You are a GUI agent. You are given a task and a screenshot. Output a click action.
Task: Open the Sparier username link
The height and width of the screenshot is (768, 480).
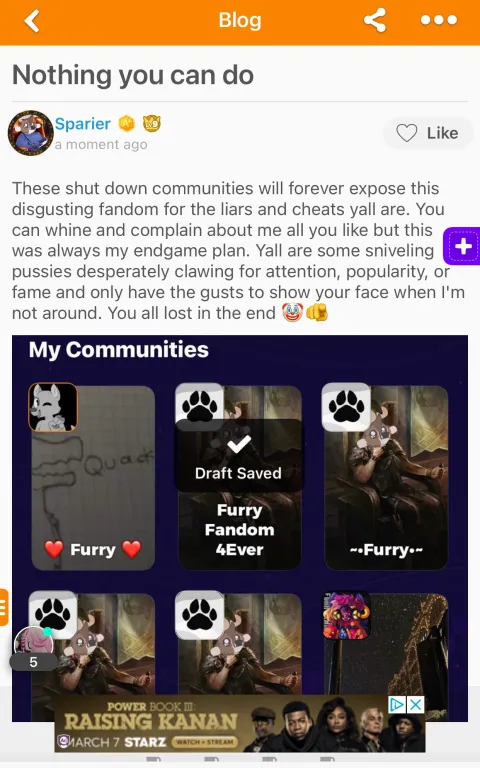pos(82,124)
